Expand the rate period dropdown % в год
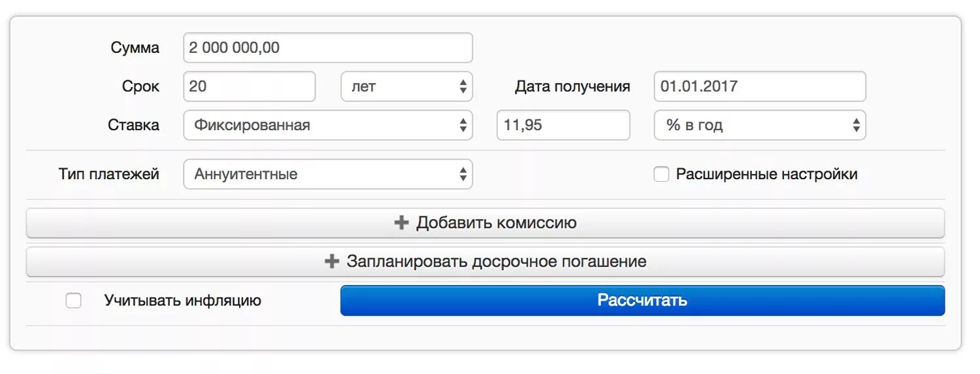 tap(759, 125)
